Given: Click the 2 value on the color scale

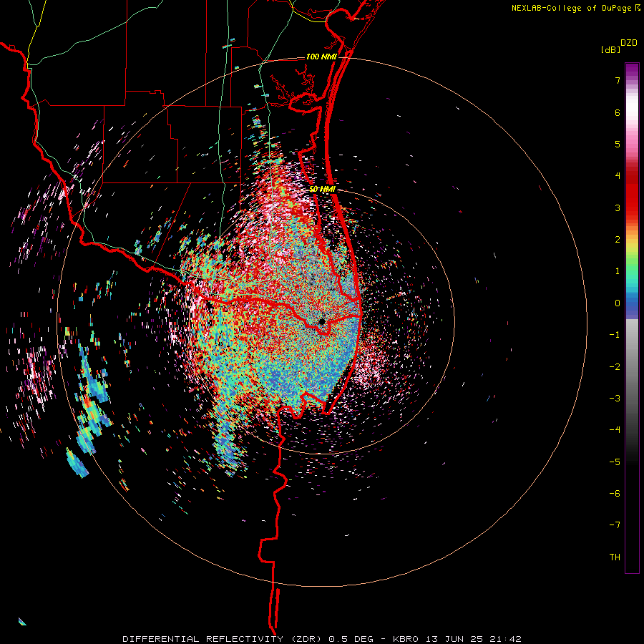Looking at the screenshot, I should [618, 240].
